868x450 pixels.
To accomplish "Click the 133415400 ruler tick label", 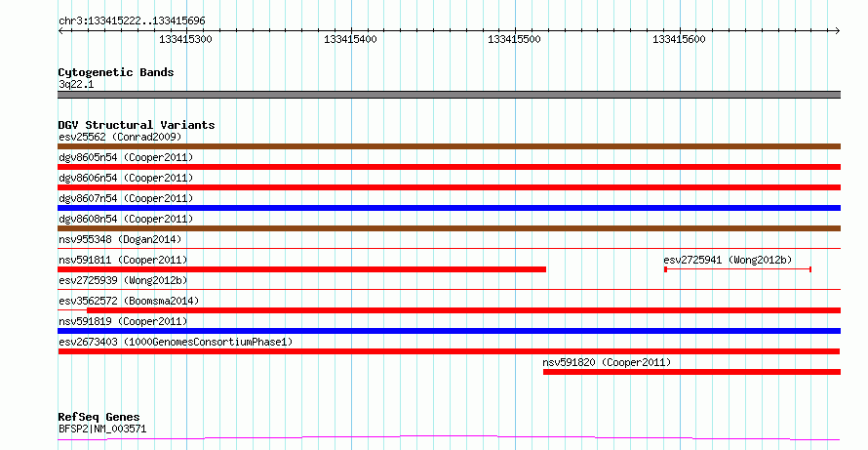I will 350,39.
